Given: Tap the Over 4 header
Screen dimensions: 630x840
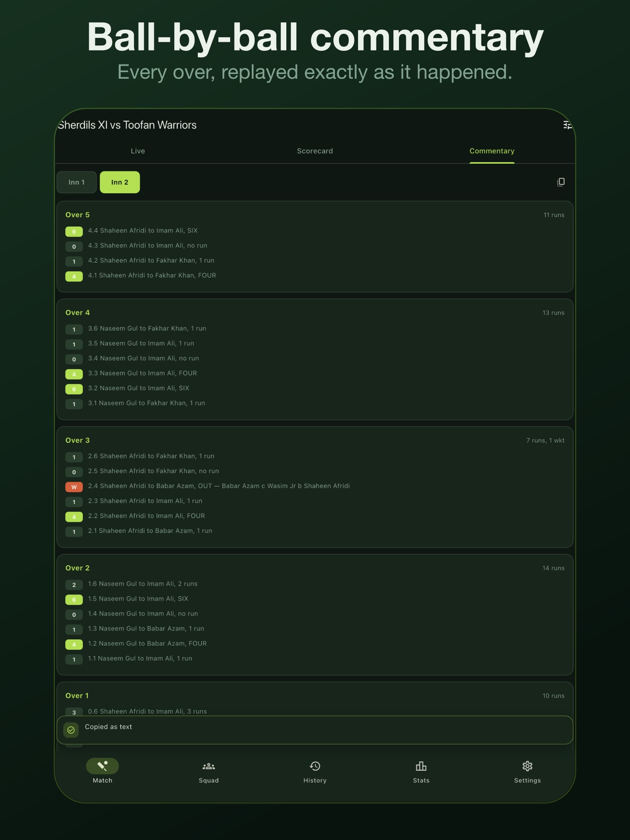Looking at the screenshot, I should click(78, 313).
